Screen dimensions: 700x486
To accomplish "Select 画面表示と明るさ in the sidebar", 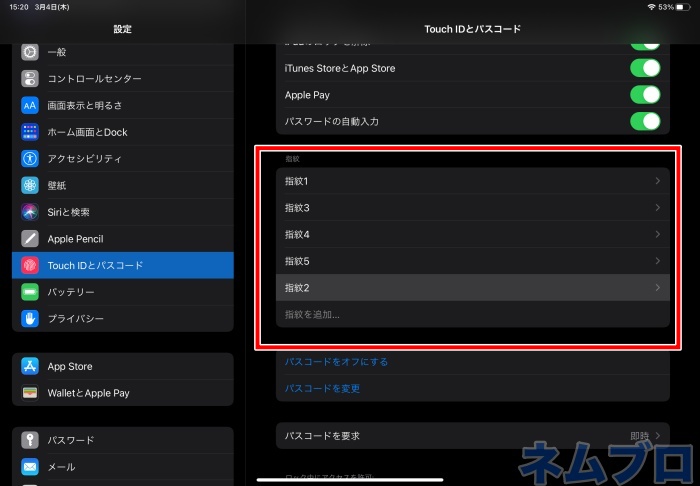I will point(123,105).
